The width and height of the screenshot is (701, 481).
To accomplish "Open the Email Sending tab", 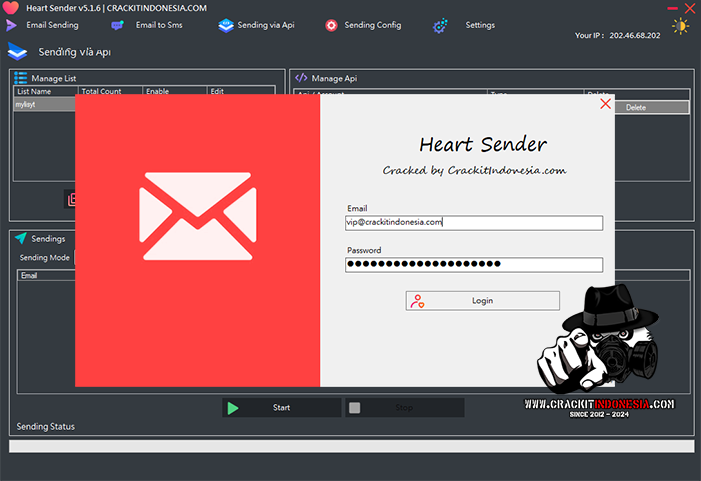I will click(x=52, y=25).
